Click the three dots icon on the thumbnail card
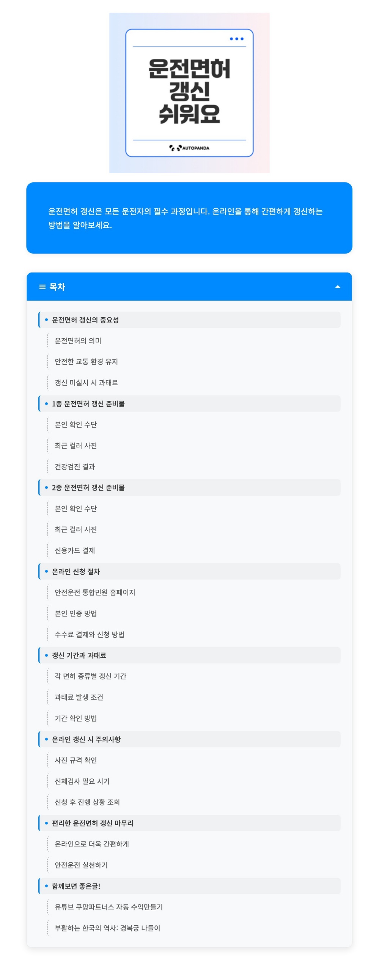 pyautogui.click(x=236, y=38)
